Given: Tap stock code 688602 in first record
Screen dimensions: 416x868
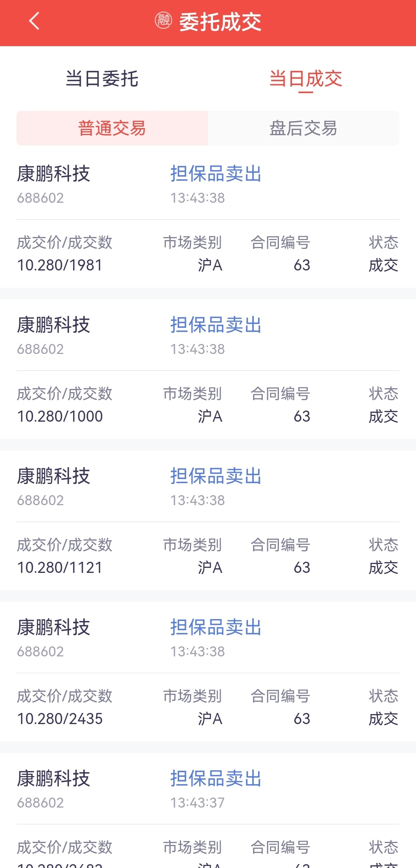Looking at the screenshot, I should (x=40, y=198).
